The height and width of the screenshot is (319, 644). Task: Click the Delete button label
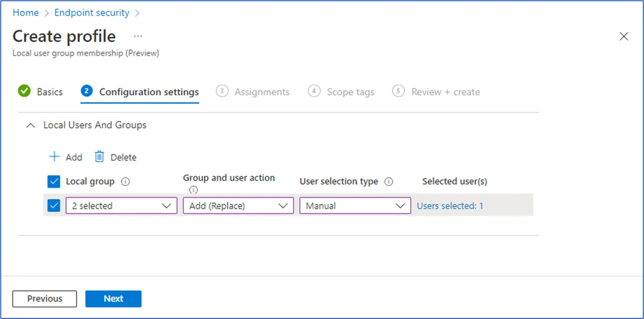[x=124, y=158]
